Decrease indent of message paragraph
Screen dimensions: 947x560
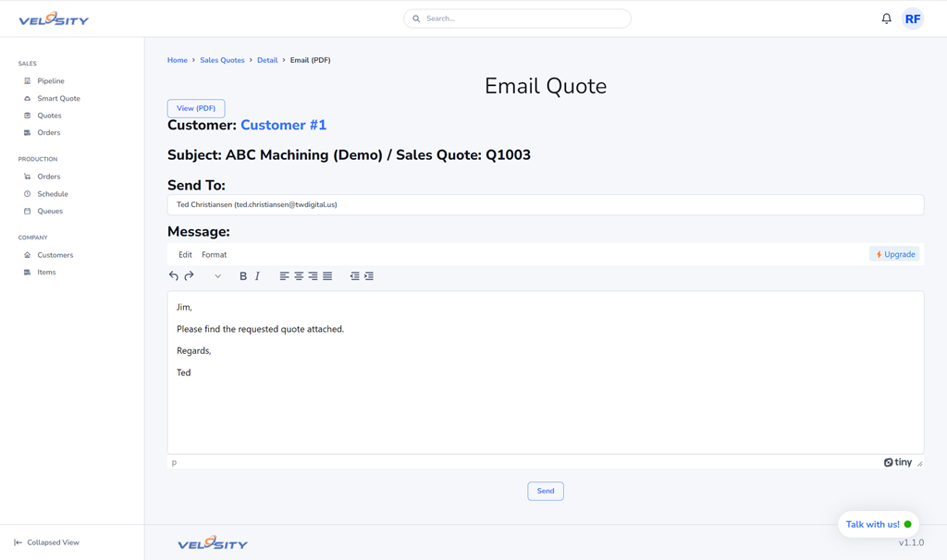click(x=354, y=276)
